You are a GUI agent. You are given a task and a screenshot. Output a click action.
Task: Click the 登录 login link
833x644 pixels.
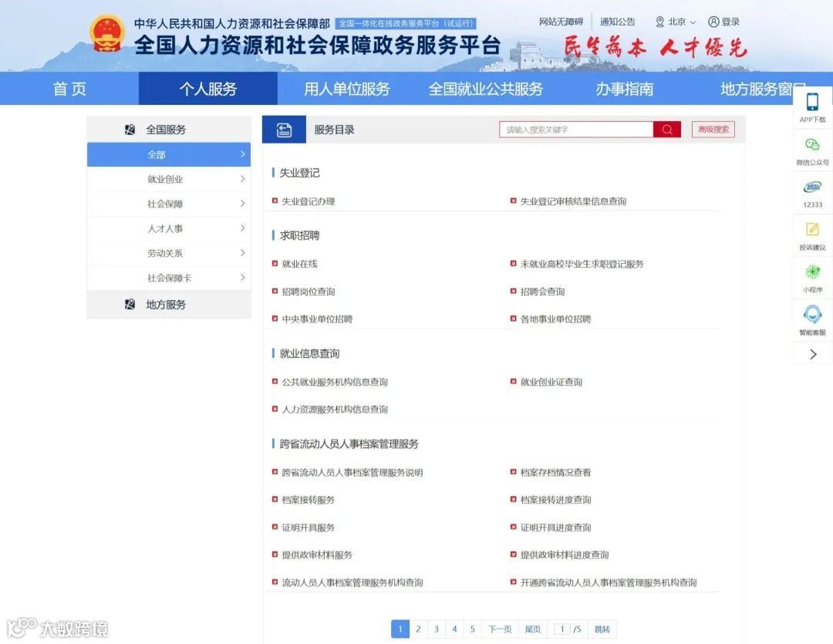731,22
